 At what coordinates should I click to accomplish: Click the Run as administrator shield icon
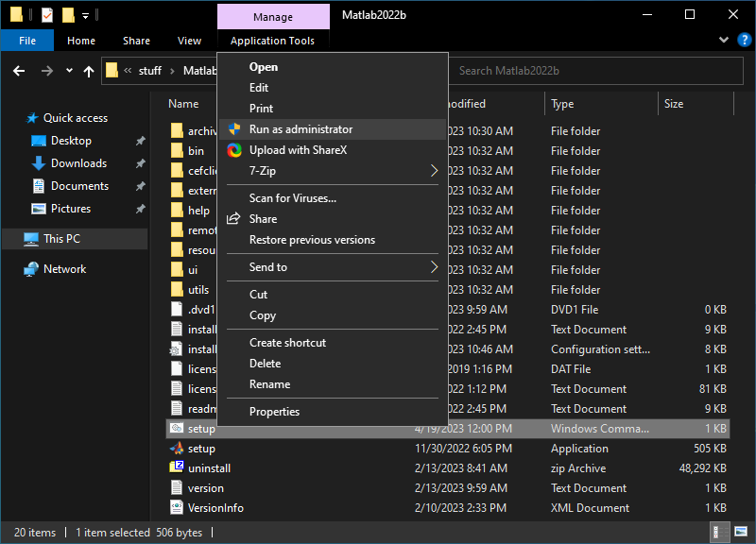pyautogui.click(x=234, y=129)
